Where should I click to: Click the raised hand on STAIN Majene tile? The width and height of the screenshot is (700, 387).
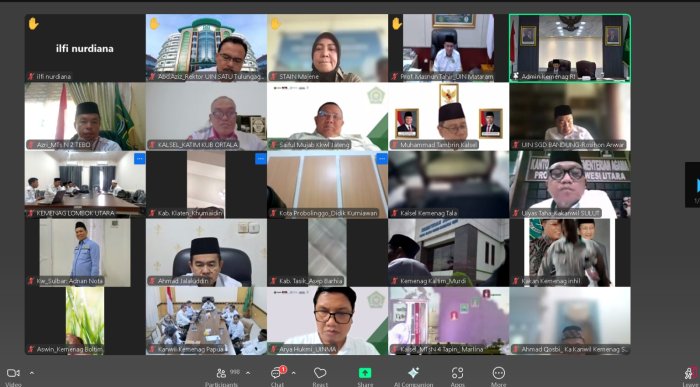(x=275, y=24)
